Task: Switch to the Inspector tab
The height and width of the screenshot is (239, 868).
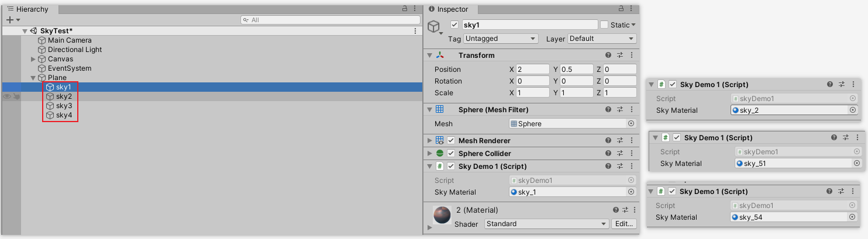Action: (x=450, y=9)
